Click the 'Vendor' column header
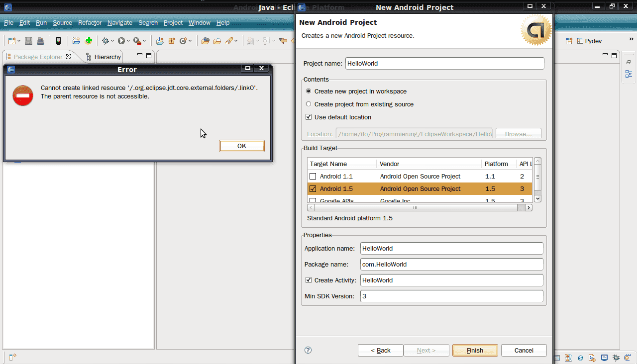This screenshot has height=364, width=637. tap(429, 164)
